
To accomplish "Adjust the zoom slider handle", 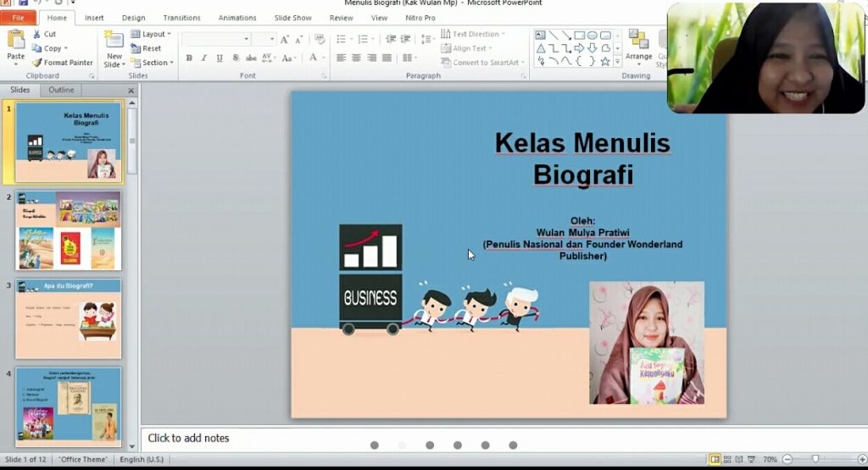I will (x=815, y=460).
